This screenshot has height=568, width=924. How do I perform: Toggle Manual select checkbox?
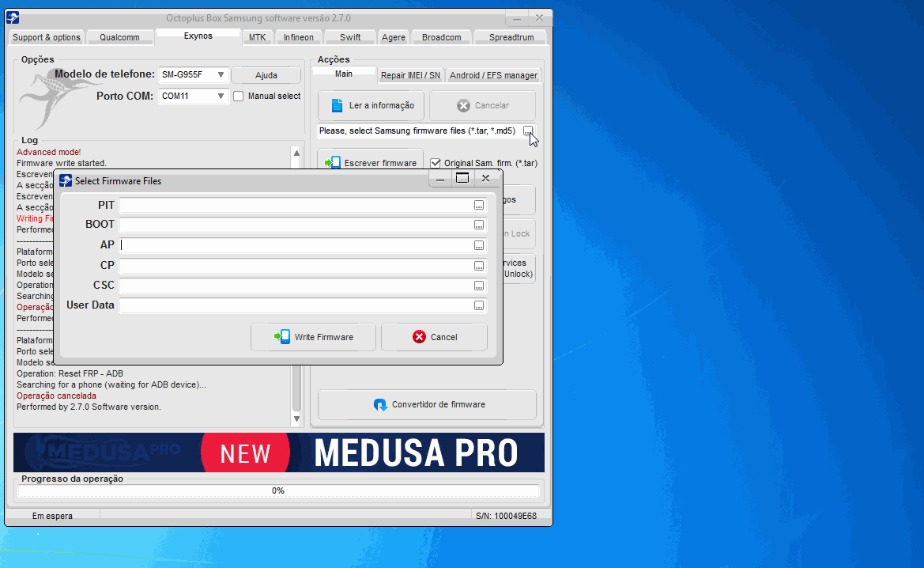point(239,97)
